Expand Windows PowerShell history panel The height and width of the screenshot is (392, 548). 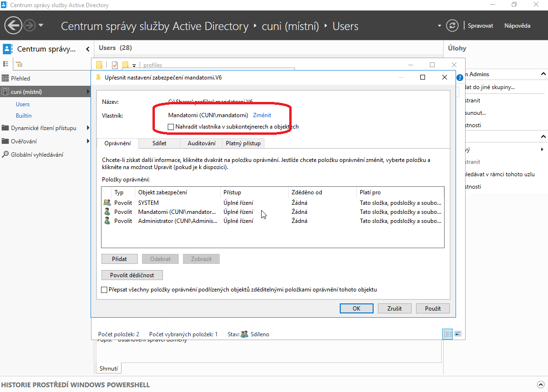tap(540, 385)
